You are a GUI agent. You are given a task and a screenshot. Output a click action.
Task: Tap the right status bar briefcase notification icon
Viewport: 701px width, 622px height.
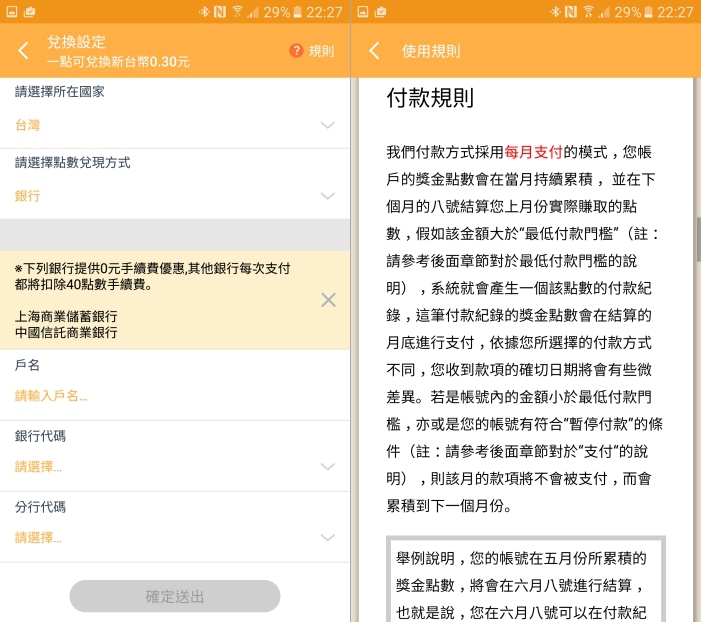380,12
